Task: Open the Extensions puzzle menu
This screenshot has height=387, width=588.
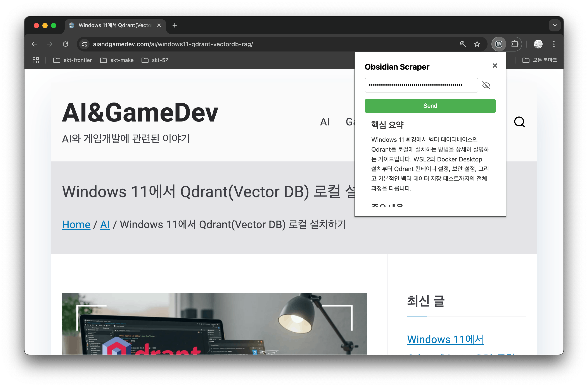Action: (x=515, y=44)
